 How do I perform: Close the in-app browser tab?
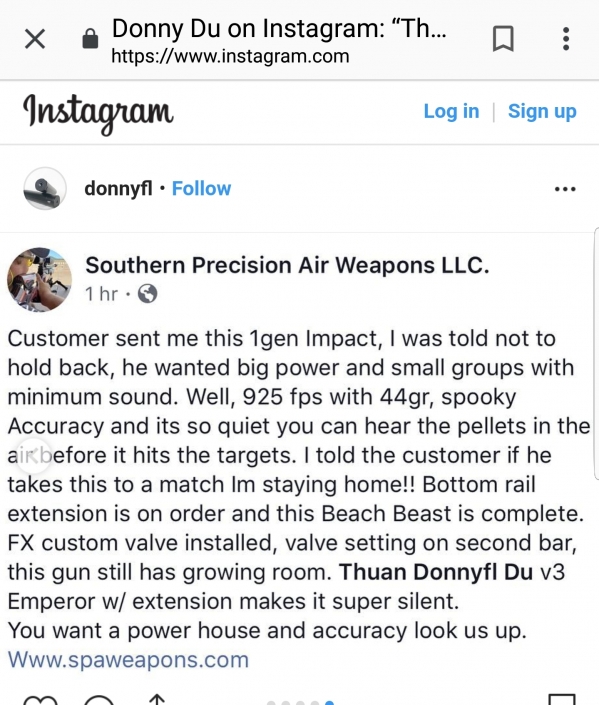pos(35,39)
